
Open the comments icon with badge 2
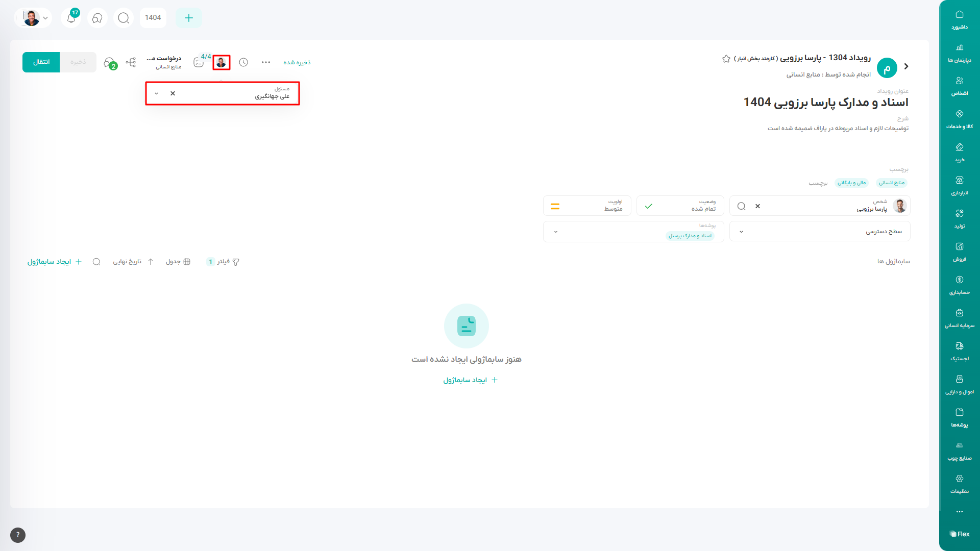click(x=110, y=63)
